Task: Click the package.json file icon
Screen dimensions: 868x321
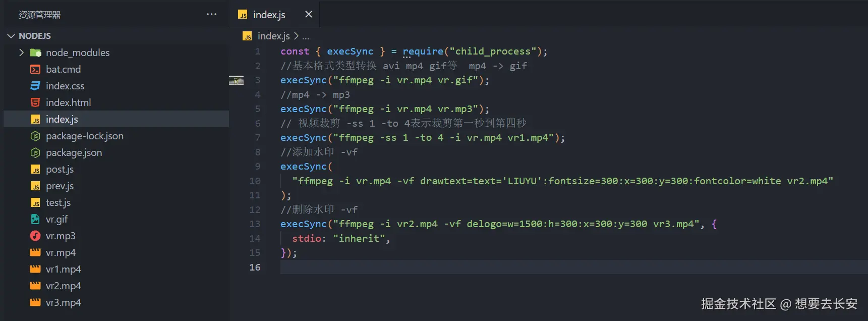Action: (35, 152)
